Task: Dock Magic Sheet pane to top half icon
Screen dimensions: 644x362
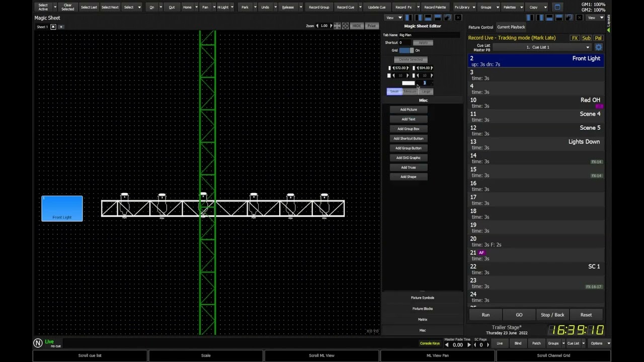Action: tap(438, 18)
